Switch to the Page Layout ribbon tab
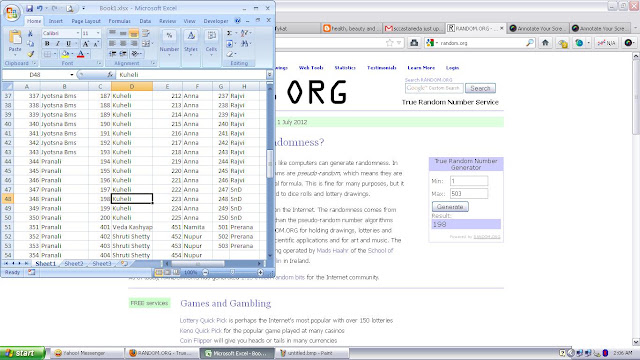This screenshot has width=640, height=360. (86, 21)
